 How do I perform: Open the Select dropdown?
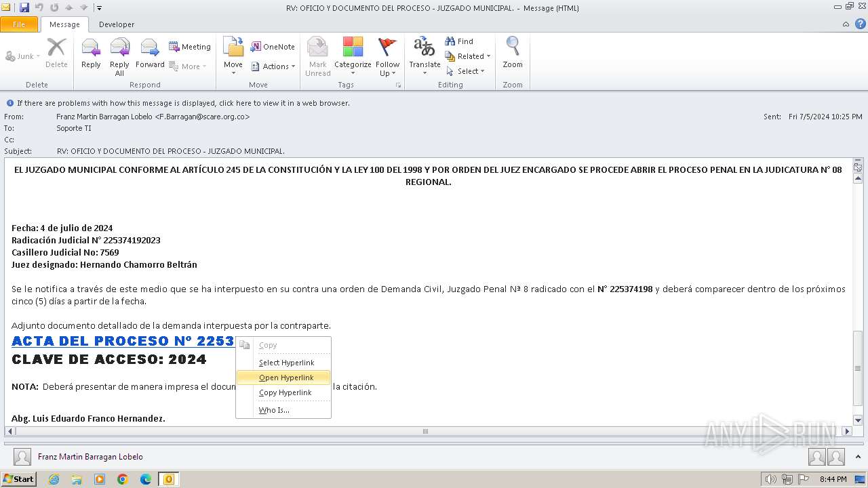[465, 71]
